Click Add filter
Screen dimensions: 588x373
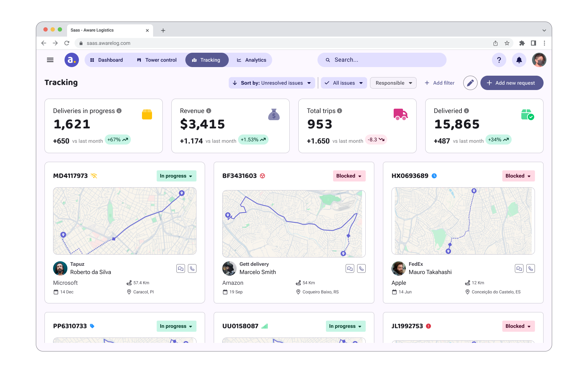click(440, 83)
